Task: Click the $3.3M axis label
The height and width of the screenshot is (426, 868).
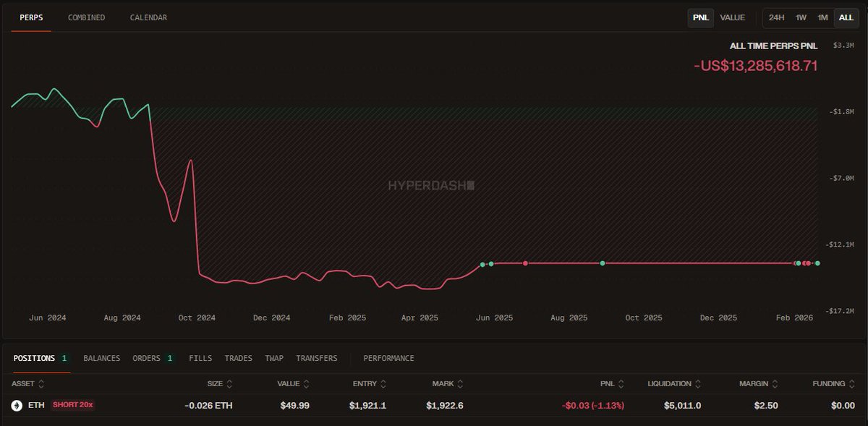Action: coord(844,45)
